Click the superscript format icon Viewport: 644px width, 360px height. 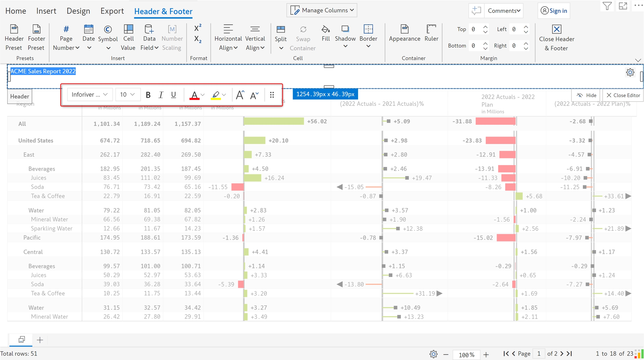197,28
